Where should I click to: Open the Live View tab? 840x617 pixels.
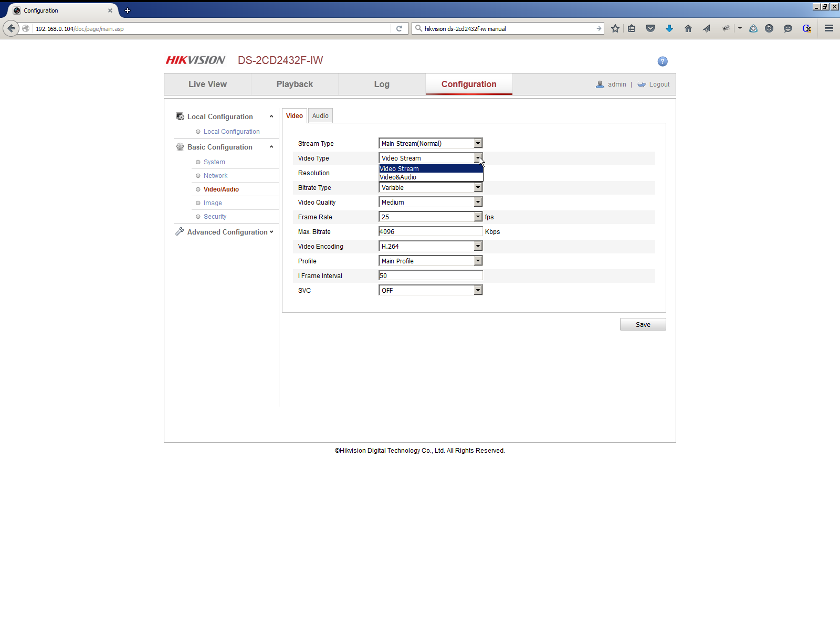(208, 84)
